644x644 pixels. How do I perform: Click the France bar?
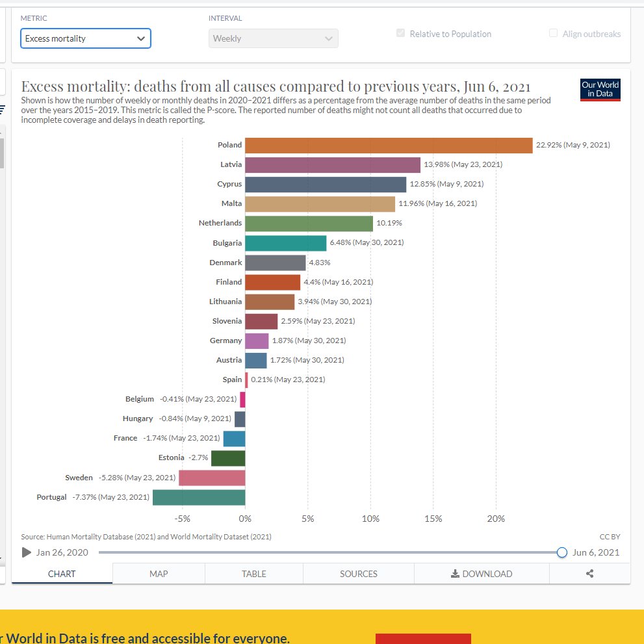(x=234, y=439)
